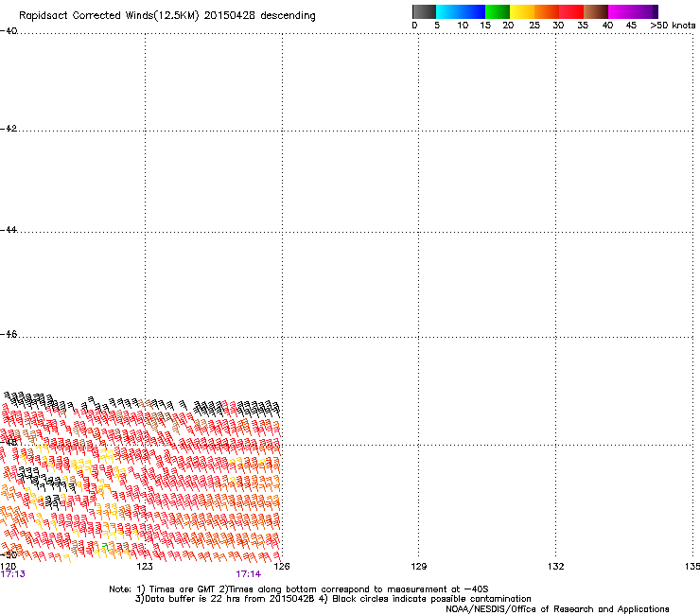Click the single green wind barb

point(105,547)
